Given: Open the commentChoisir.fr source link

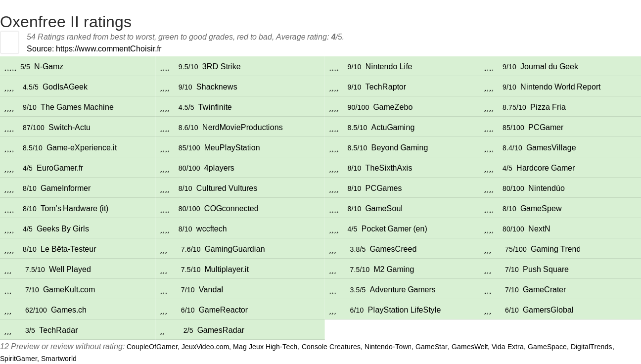Looking at the screenshot, I should coord(108,48).
